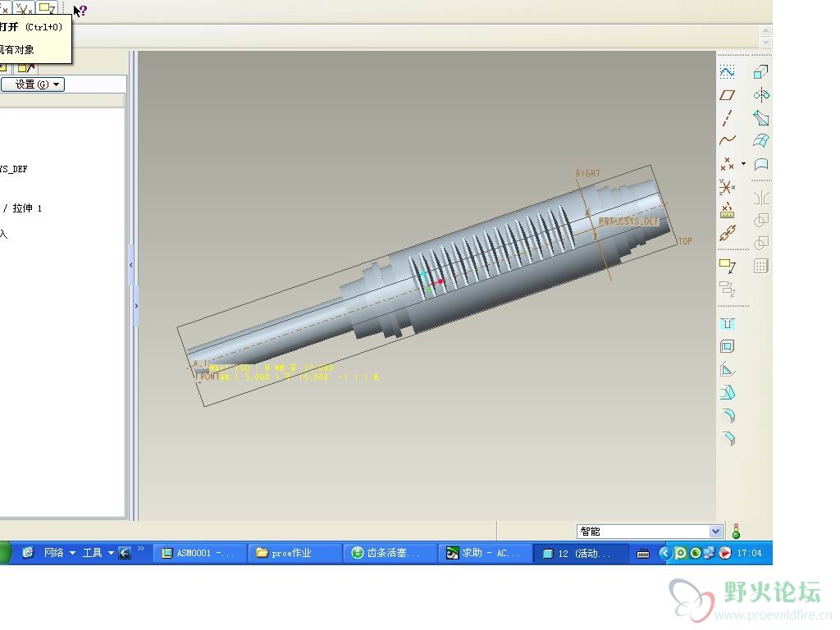Select the Hole tool

click(727, 323)
